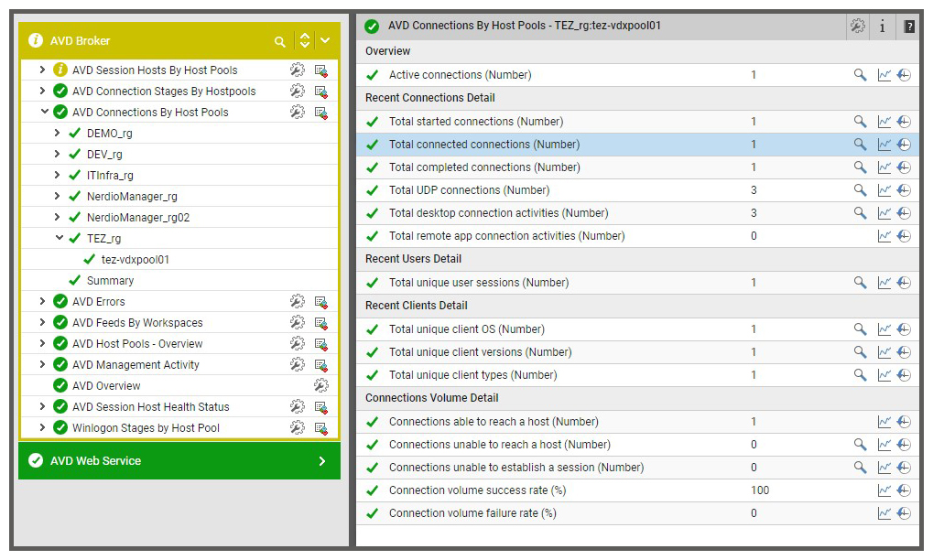
Task: Select the NerdioManager_rg02 tree item
Action: pyautogui.click(x=138, y=218)
